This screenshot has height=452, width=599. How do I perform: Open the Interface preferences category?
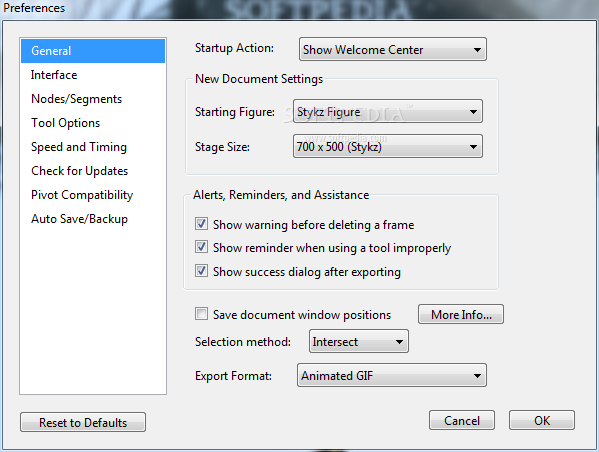coord(93,75)
